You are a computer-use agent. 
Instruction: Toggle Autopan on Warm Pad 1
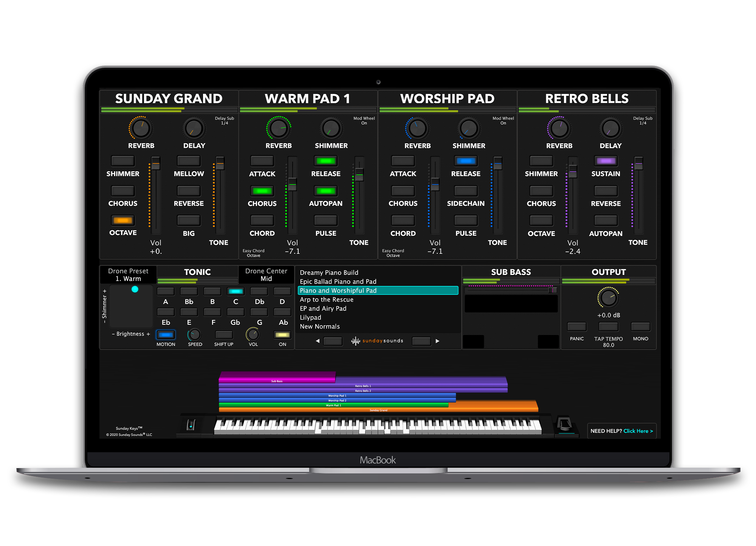tap(325, 191)
